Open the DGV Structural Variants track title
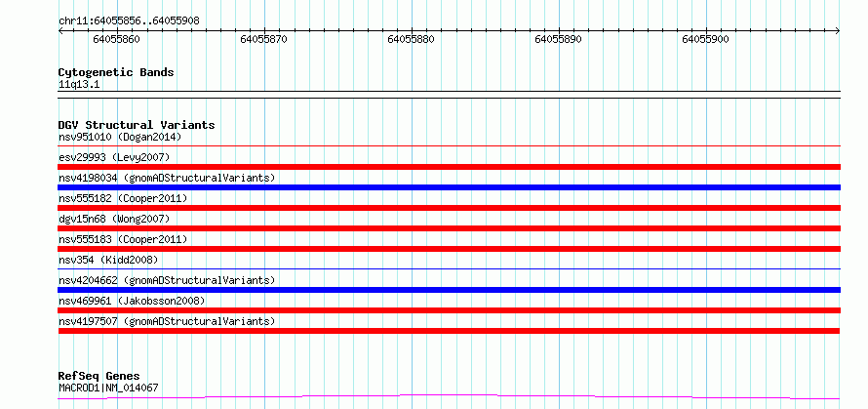 137,125
